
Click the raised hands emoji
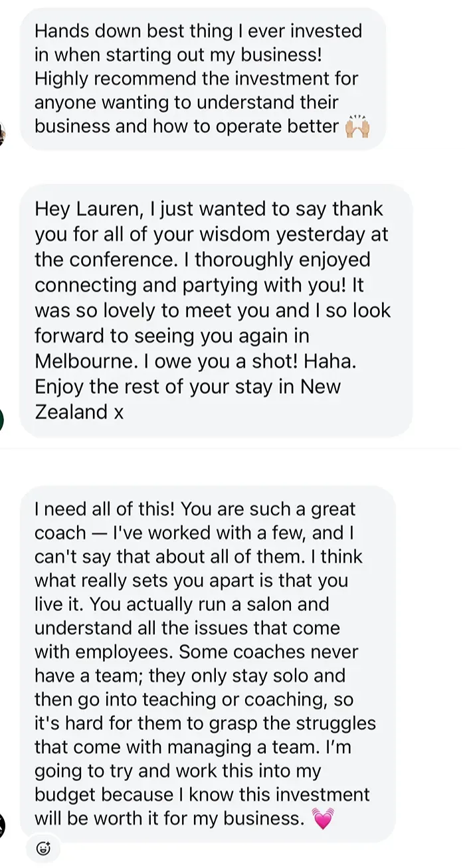(x=357, y=126)
